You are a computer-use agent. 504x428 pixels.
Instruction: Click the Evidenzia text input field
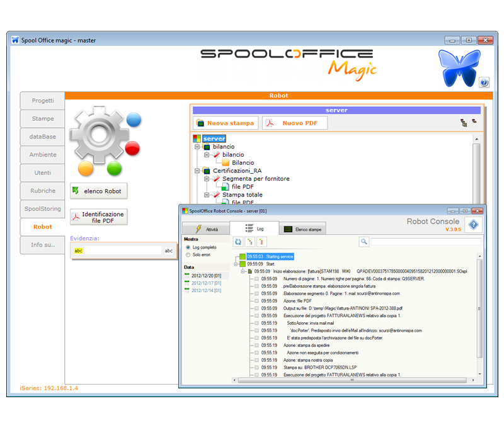pos(123,251)
